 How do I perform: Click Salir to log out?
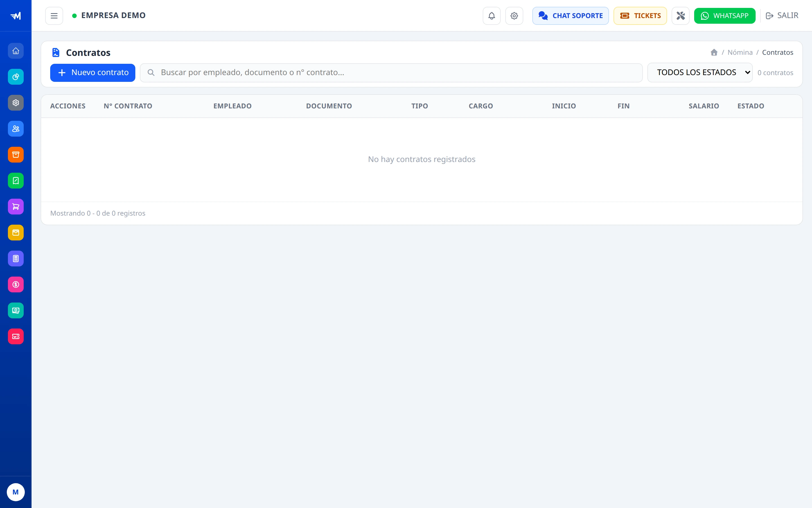(x=782, y=16)
